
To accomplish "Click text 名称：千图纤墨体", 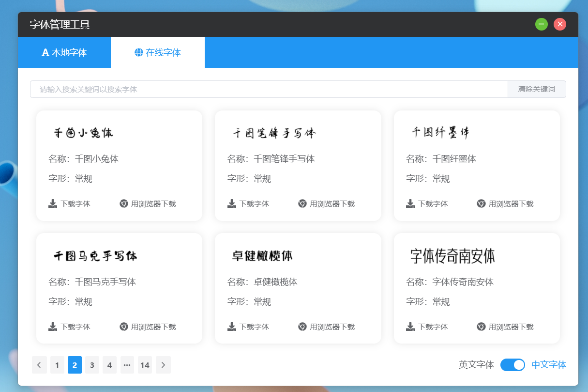I will [441, 158].
